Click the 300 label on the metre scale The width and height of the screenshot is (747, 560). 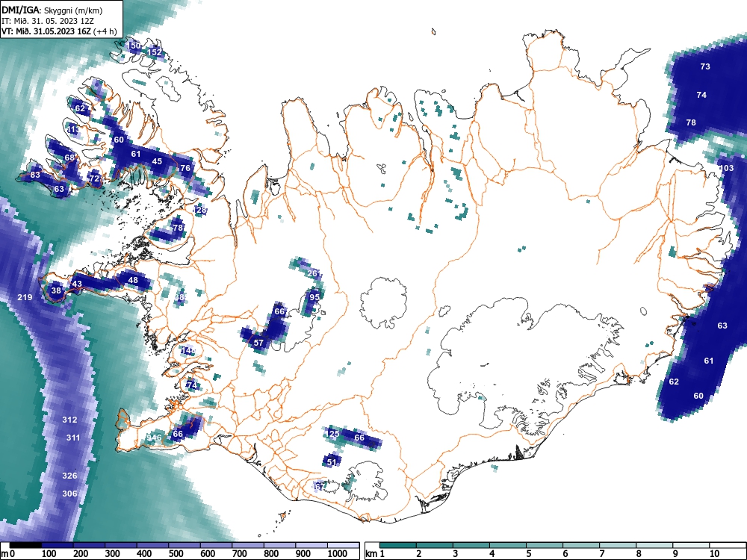pos(113,553)
